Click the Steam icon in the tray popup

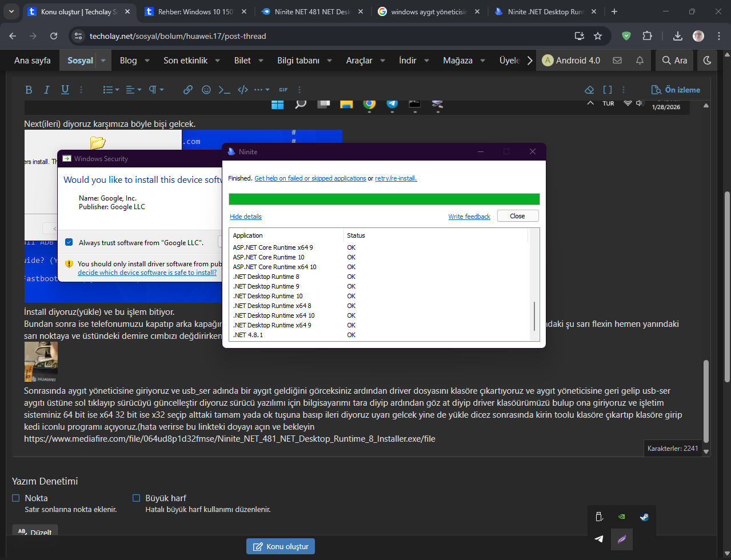coord(644,517)
